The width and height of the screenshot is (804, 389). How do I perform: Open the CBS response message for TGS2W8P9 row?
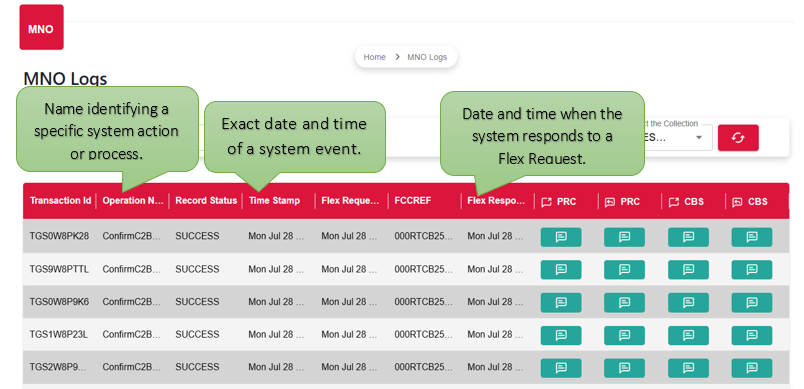click(x=752, y=368)
